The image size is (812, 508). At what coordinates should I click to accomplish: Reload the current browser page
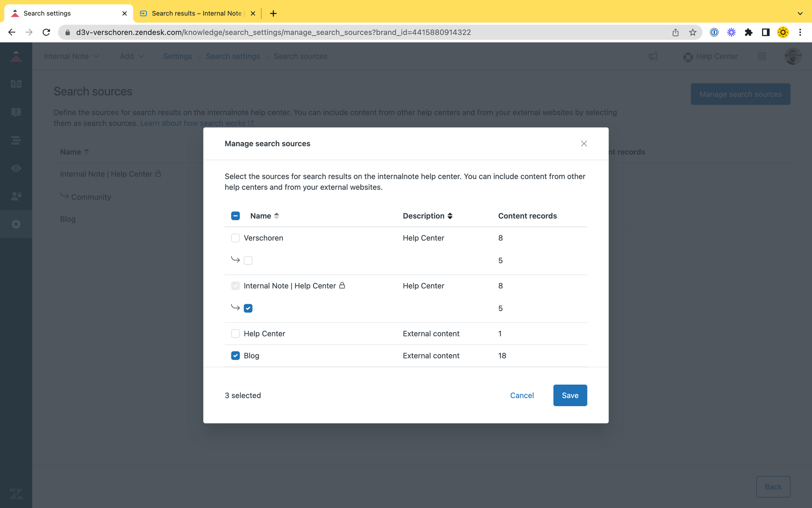point(46,32)
